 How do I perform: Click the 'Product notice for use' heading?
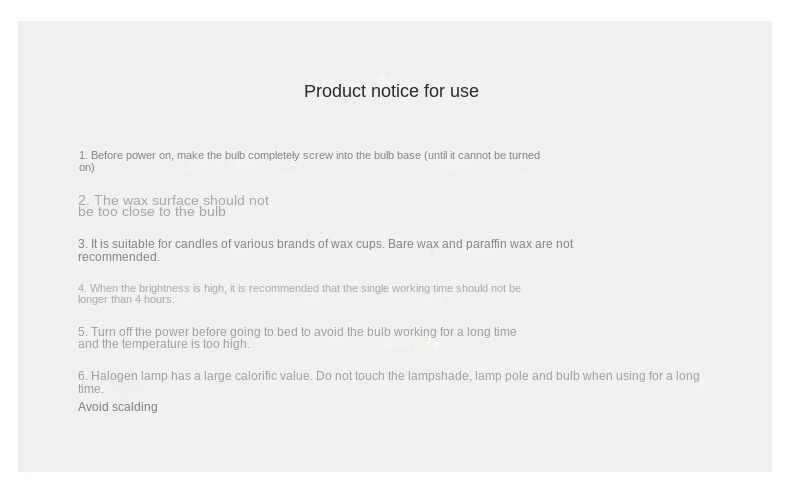(x=391, y=91)
